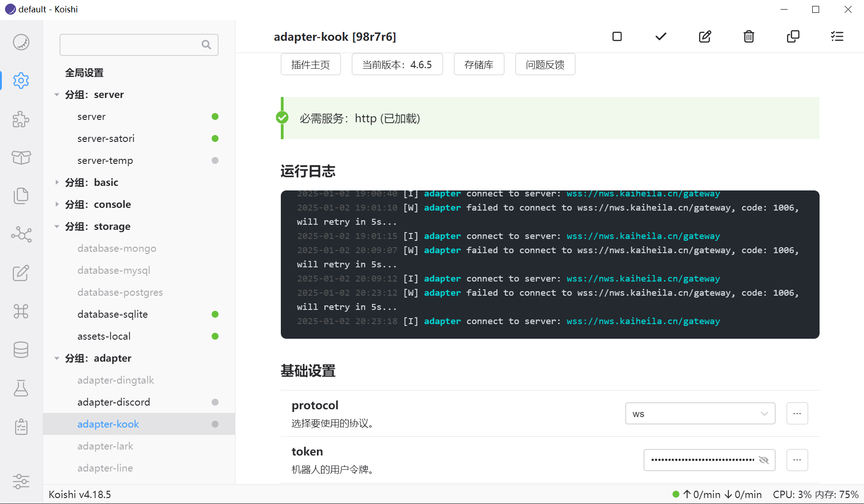Collapse the 分组: server group

57,95
